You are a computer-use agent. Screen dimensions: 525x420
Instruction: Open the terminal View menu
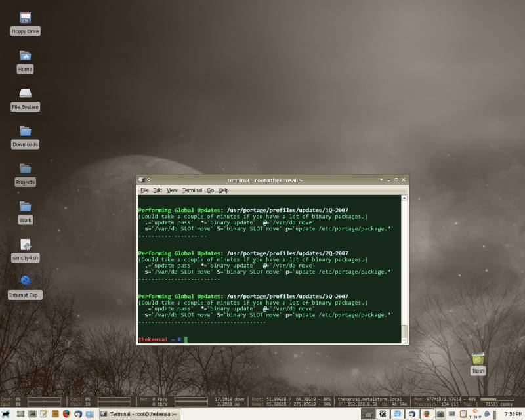tap(172, 190)
